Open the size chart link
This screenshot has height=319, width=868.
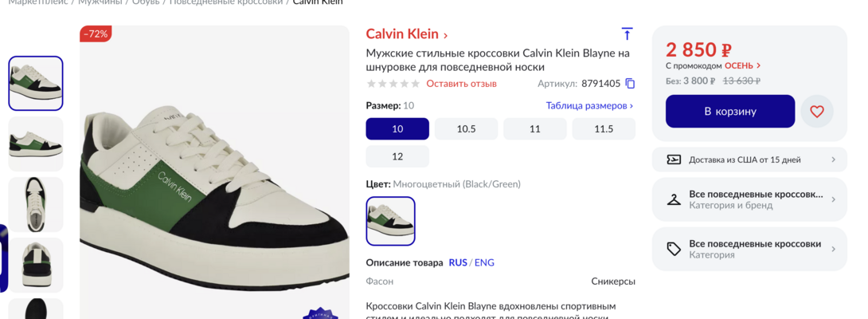click(x=589, y=105)
